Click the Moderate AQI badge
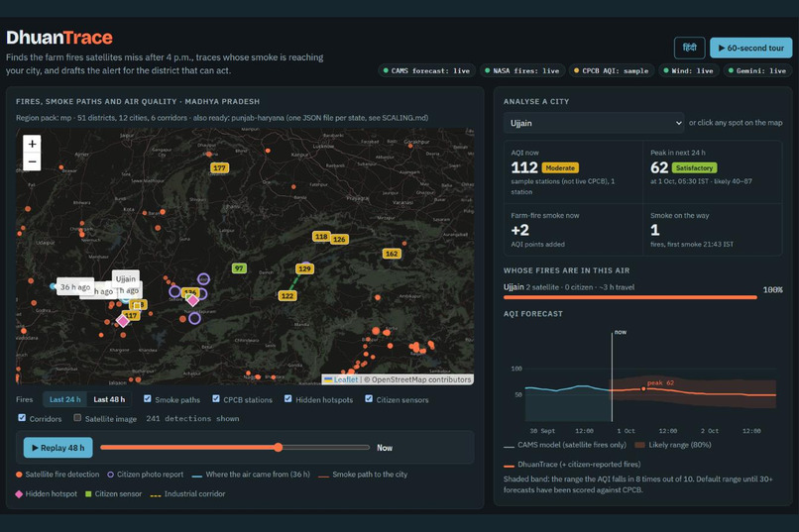 point(560,168)
